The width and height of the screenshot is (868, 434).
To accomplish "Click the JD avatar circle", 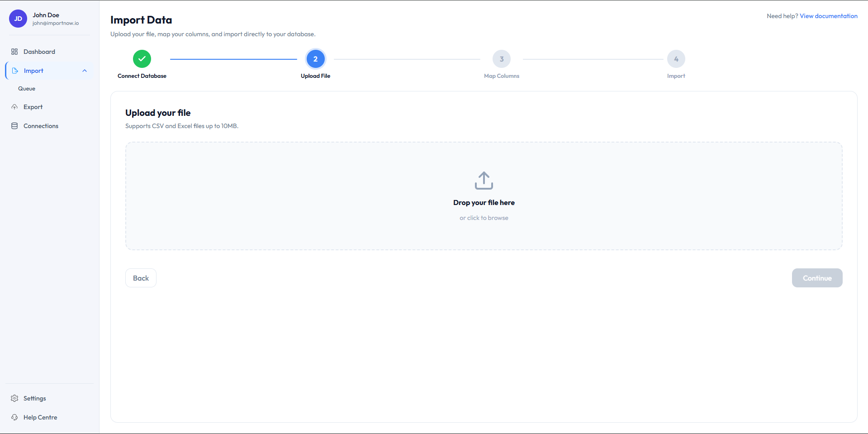I will pyautogui.click(x=18, y=19).
